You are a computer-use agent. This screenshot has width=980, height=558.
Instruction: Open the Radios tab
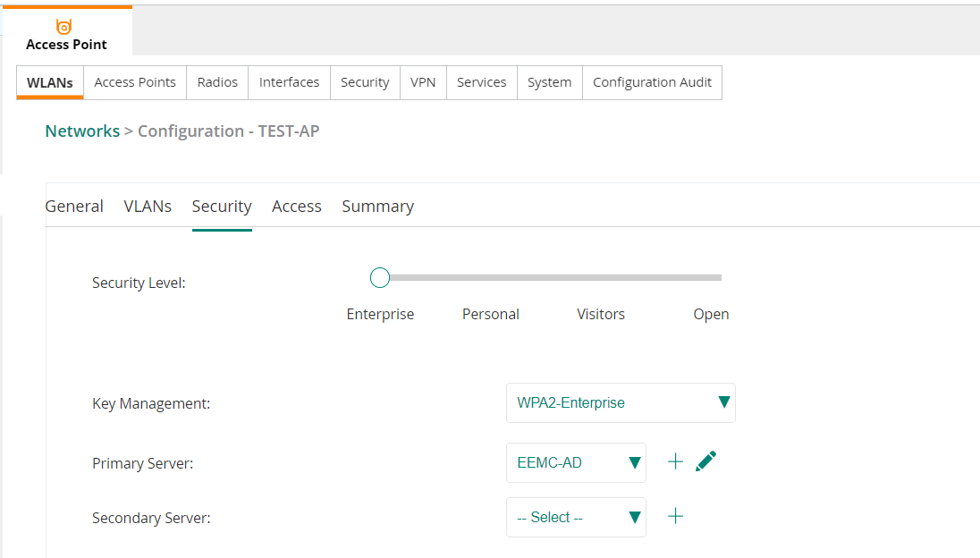(217, 82)
